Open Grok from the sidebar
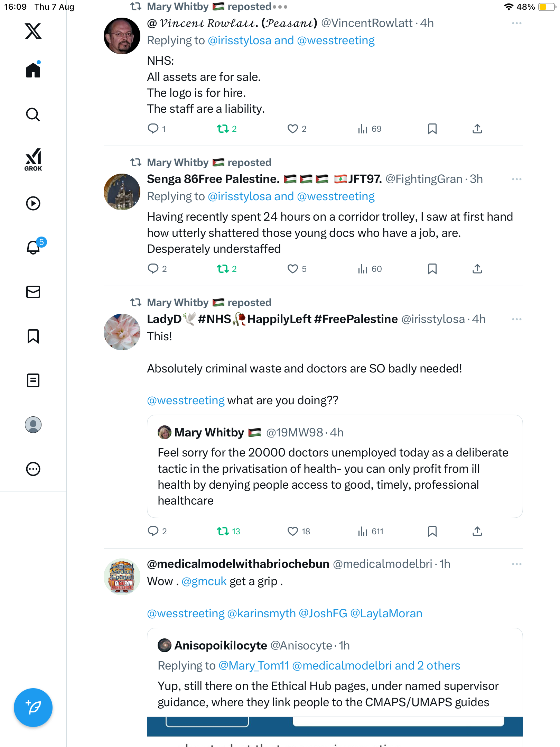Viewport: 560px width, 747px height. click(x=33, y=160)
